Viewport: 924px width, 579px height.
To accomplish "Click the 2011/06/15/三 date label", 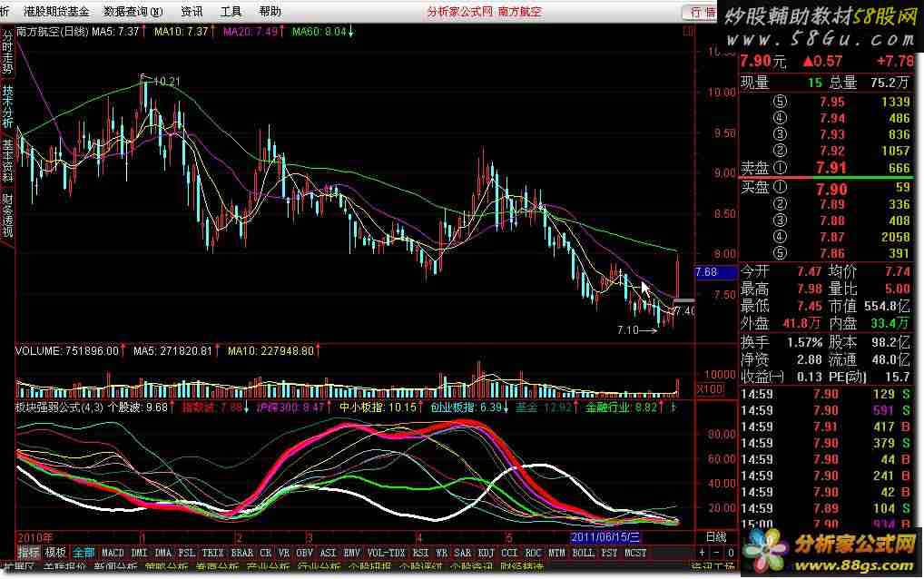I will pos(605,536).
